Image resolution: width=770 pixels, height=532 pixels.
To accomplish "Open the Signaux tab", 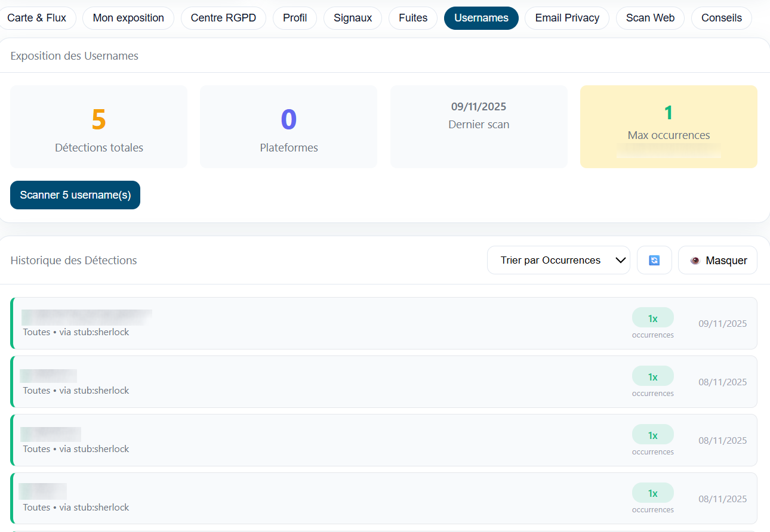I will 353,18.
